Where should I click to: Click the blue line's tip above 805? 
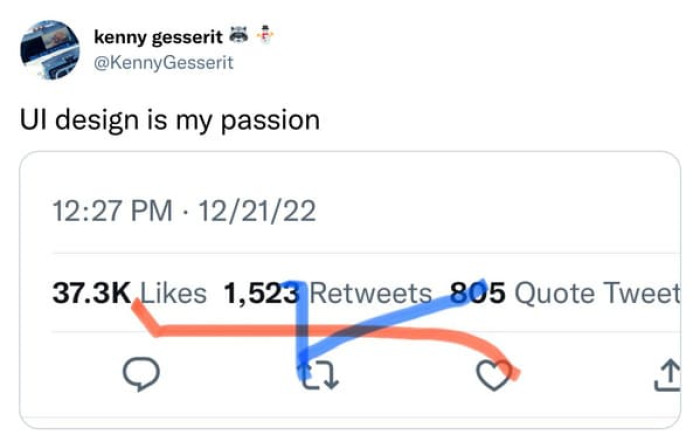(482, 283)
